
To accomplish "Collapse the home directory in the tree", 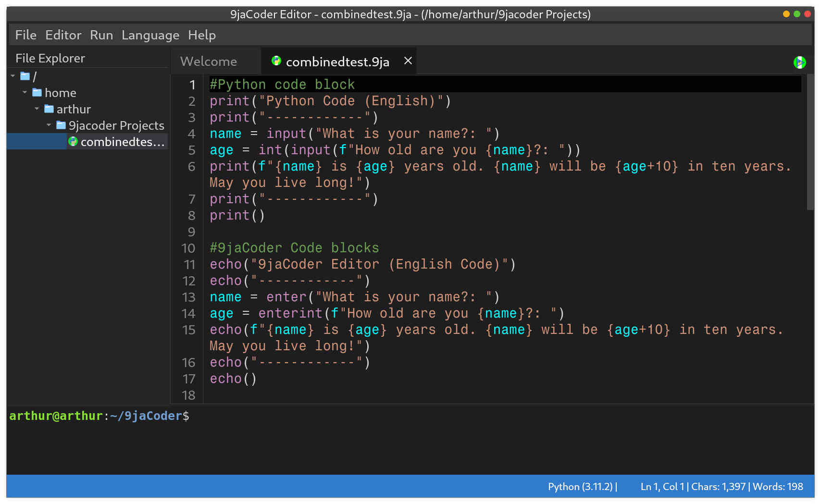I will point(25,92).
